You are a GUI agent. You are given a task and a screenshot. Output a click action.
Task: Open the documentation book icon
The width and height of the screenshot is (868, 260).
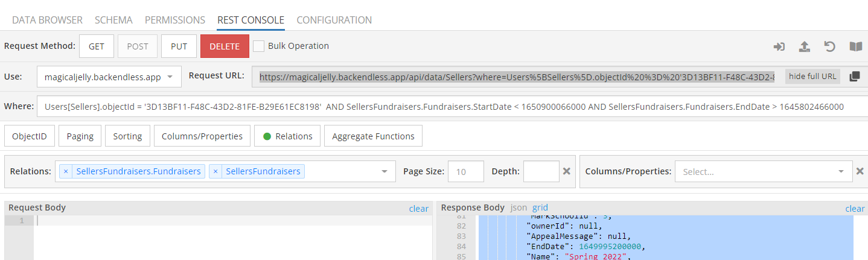tap(855, 46)
